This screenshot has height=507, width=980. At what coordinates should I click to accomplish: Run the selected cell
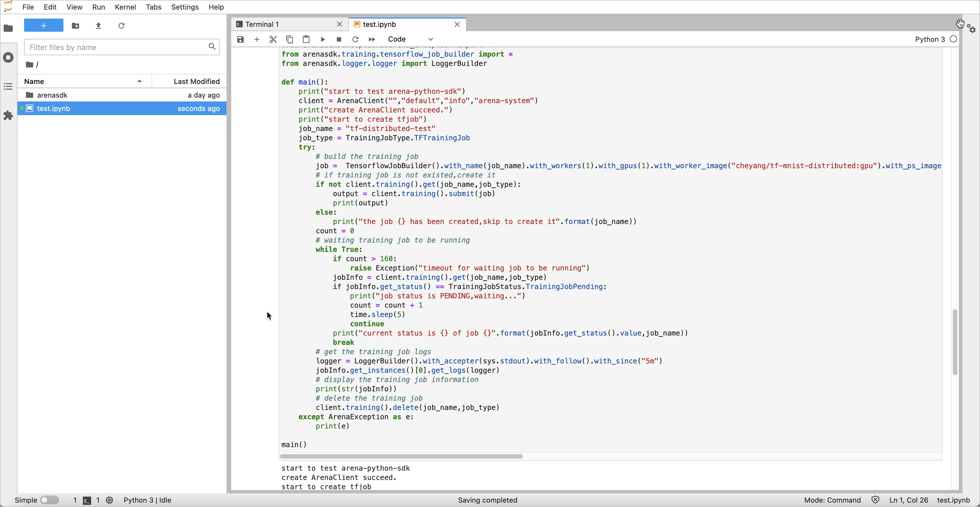tap(323, 39)
